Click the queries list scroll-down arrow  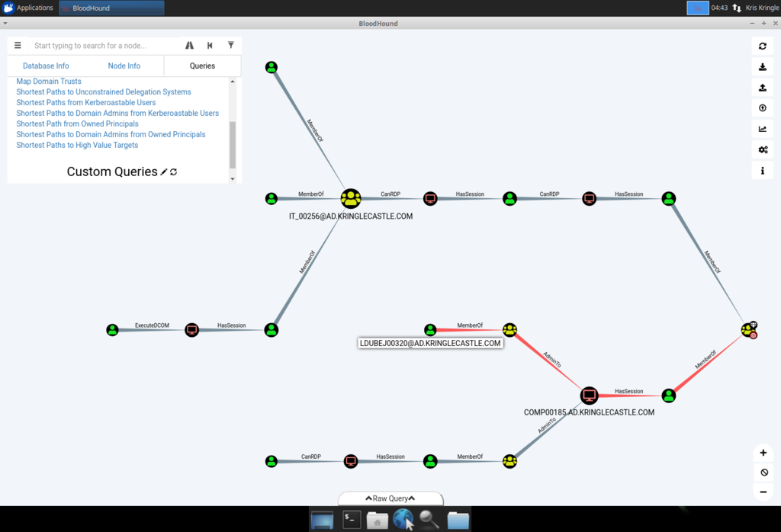click(233, 178)
